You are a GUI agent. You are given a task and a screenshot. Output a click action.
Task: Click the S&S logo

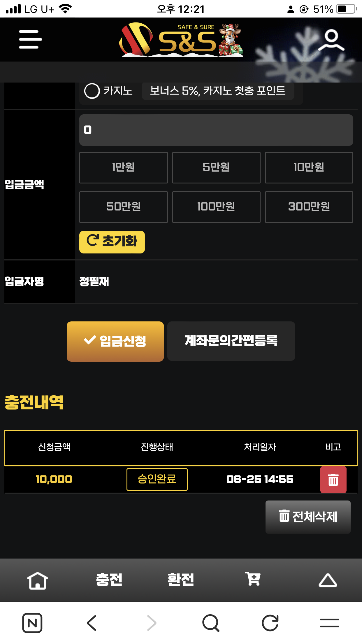click(181, 40)
